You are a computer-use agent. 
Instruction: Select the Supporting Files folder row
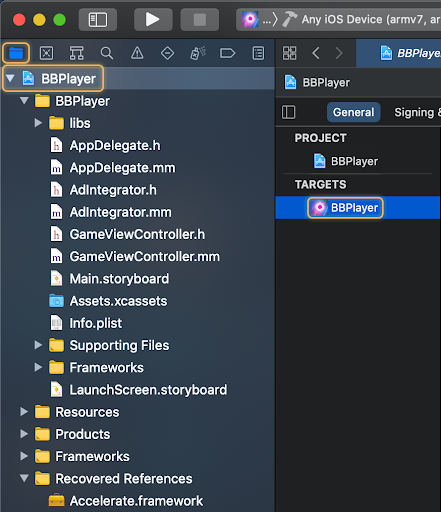tap(137, 345)
